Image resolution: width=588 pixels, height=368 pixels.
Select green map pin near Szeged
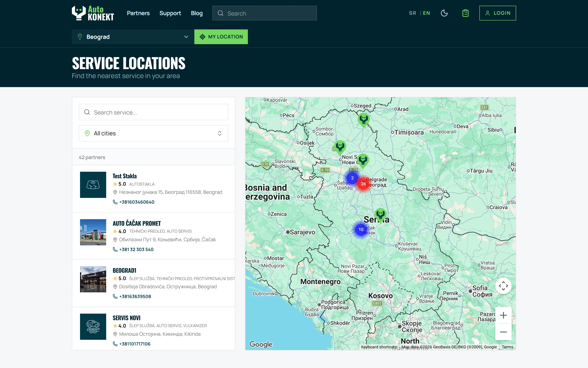pyautogui.click(x=364, y=120)
